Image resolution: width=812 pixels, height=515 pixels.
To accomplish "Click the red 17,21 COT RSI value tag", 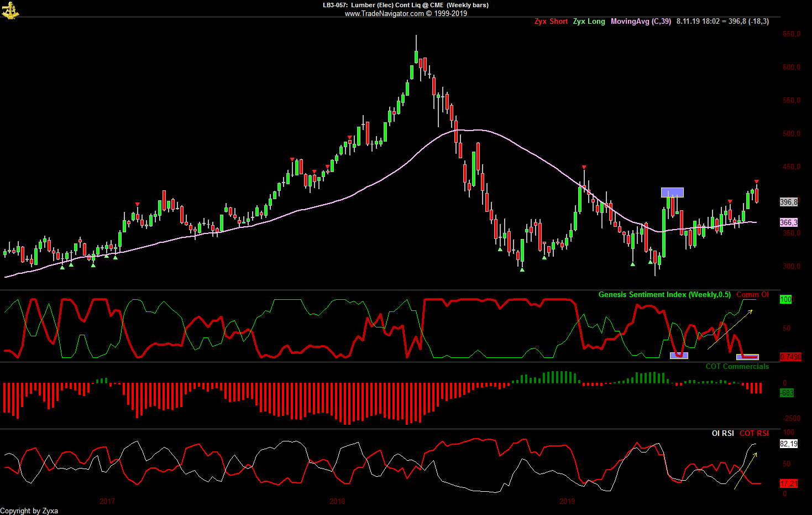I will 789,483.
